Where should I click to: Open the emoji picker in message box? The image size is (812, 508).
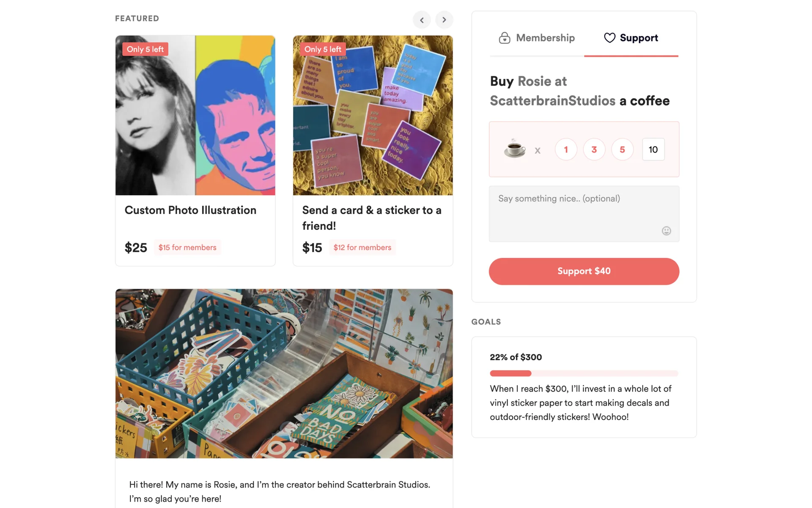666,231
